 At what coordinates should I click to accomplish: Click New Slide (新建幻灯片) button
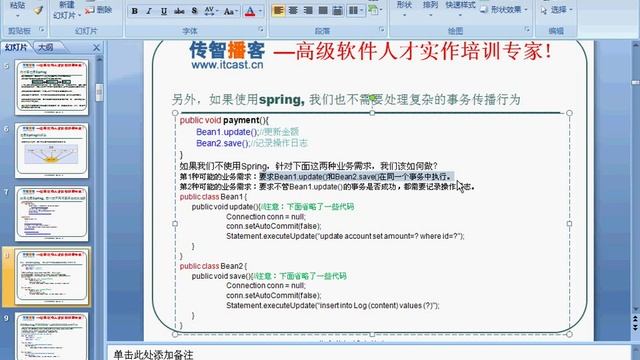coord(67,10)
